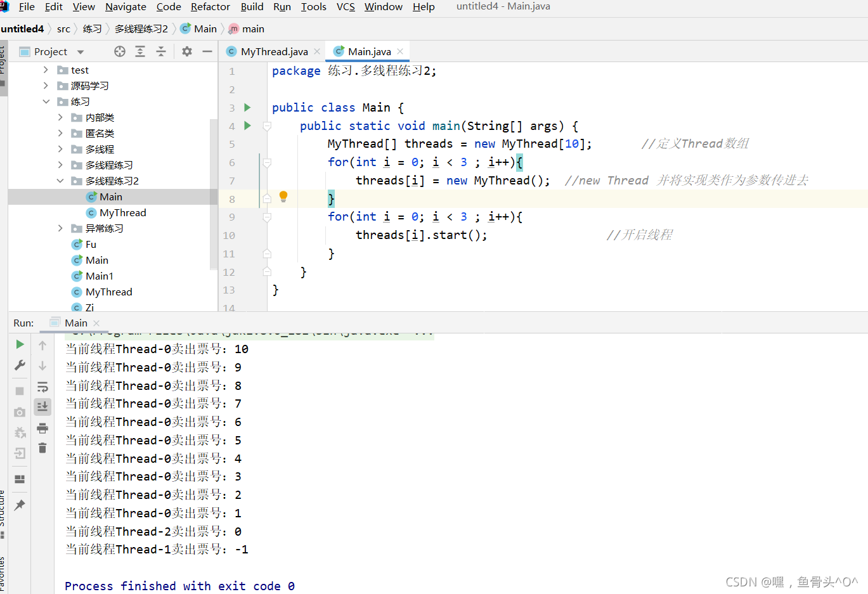Click the Stop process square button
This screenshot has height=594, width=868.
pos(20,391)
